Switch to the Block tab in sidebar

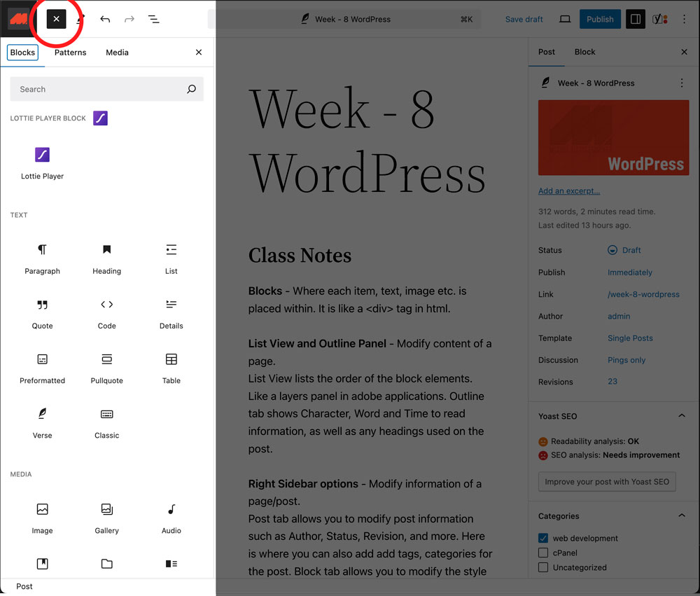tap(584, 52)
